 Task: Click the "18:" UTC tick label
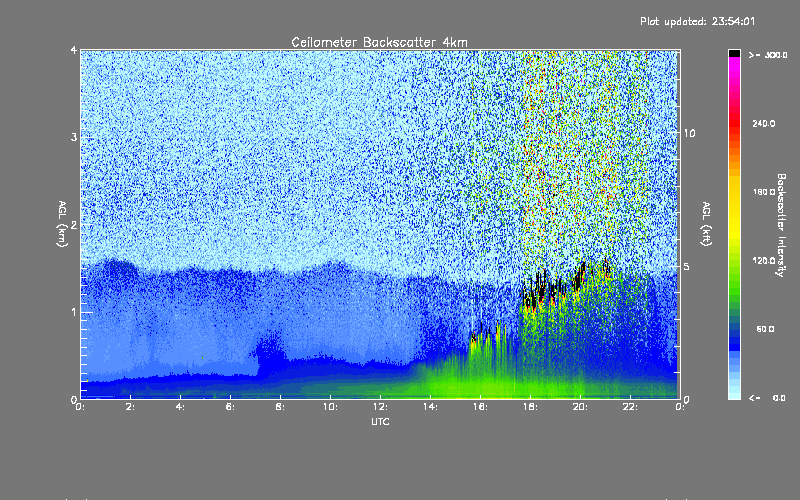click(x=530, y=407)
